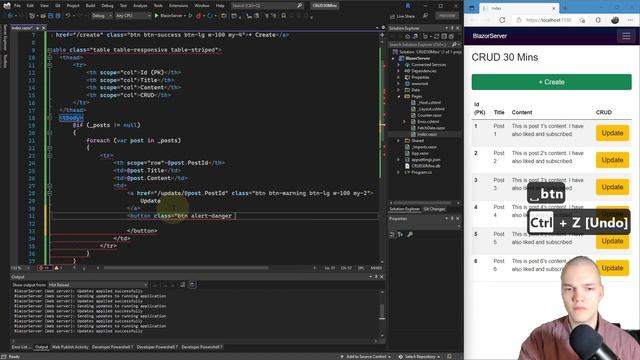Screen dimensions: 640x360
Task: Click Live Share in the toolbar
Action: click(x=402, y=16)
